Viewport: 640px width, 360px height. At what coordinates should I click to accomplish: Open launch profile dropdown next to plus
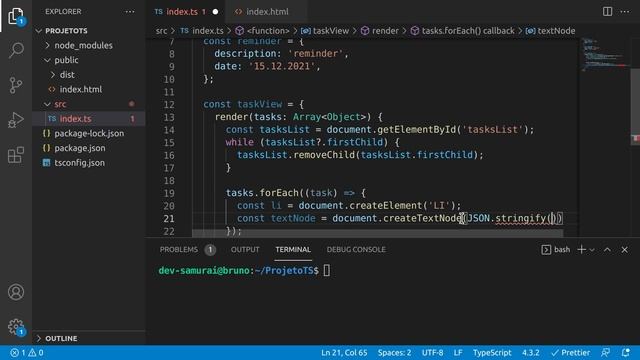click(x=592, y=250)
